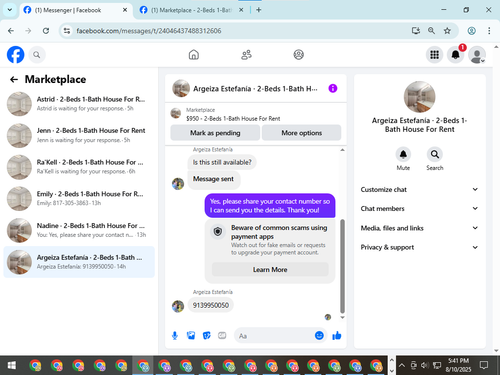500x375 pixels.
Task: Show hidden system tray icons
Action: (402, 366)
